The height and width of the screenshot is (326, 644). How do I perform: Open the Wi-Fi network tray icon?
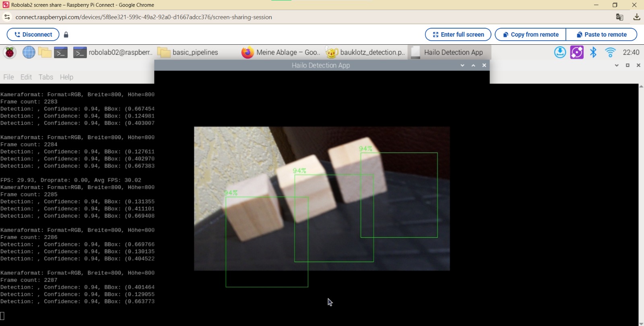[610, 52]
